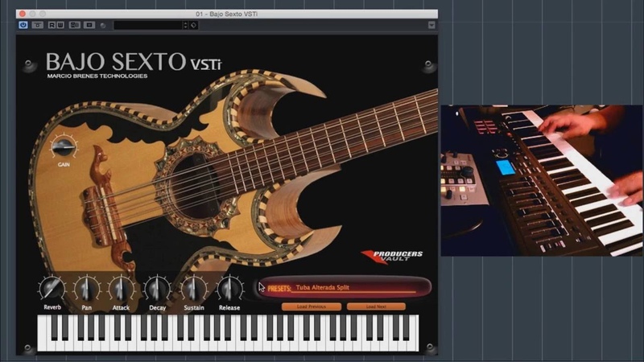
Task: Click the Reverb knob
Action: pyautogui.click(x=52, y=289)
